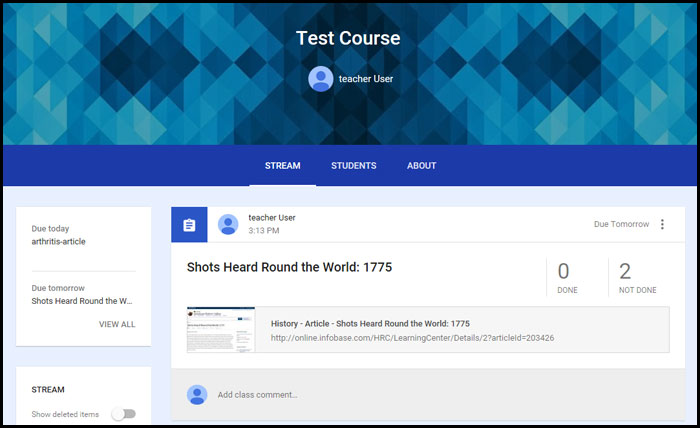Image resolution: width=700 pixels, height=428 pixels.
Task: Open the STUDENTS tab
Action: coord(353,166)
